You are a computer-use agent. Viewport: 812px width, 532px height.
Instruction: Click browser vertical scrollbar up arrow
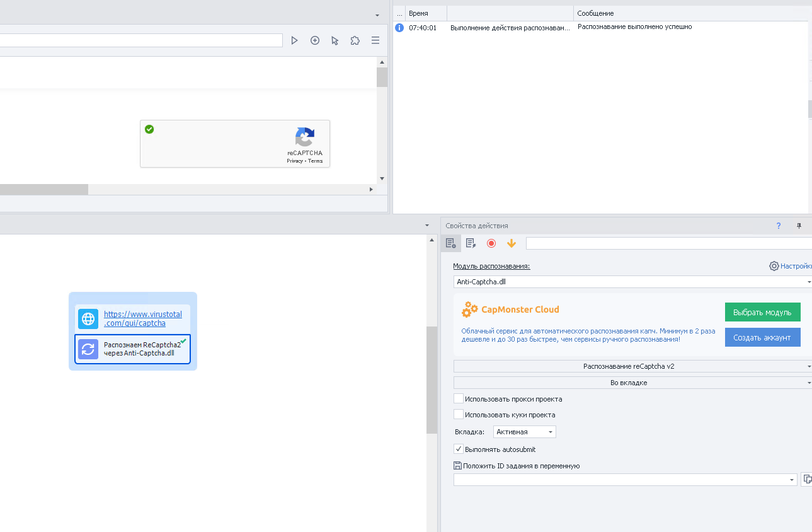coord(382,62)
